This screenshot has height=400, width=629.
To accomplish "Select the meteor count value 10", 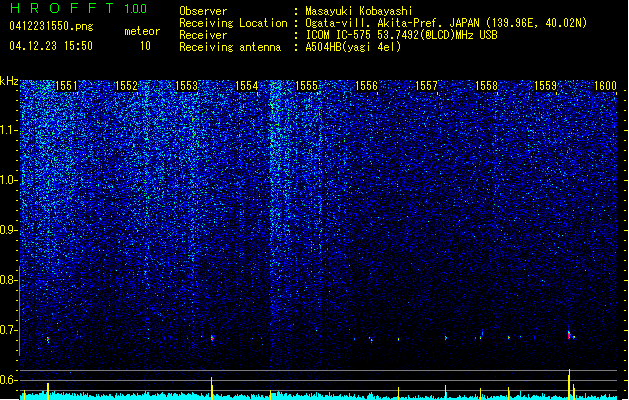I will coord(145,46).
